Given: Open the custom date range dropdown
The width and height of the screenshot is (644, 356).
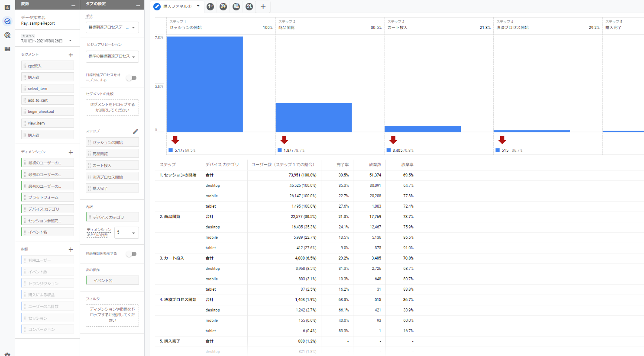Looking at the screenshot, I should pyautogui.click(x=70, y=41).
